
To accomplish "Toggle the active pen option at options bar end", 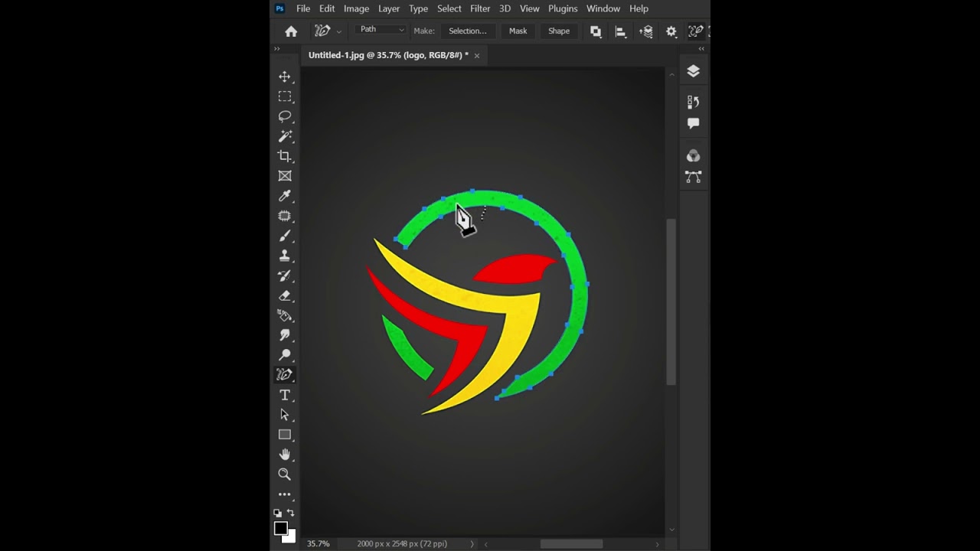I will [x=696, y=31].
